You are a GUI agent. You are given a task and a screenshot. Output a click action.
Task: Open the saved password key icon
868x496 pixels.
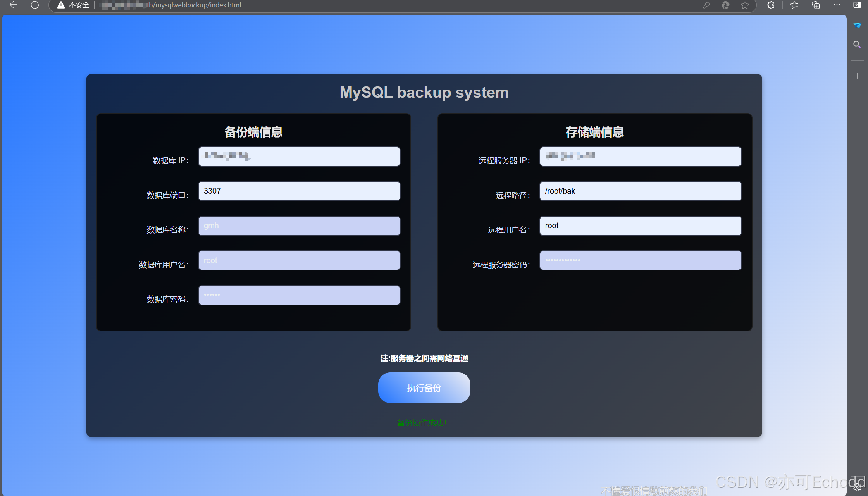click(706, 5)
